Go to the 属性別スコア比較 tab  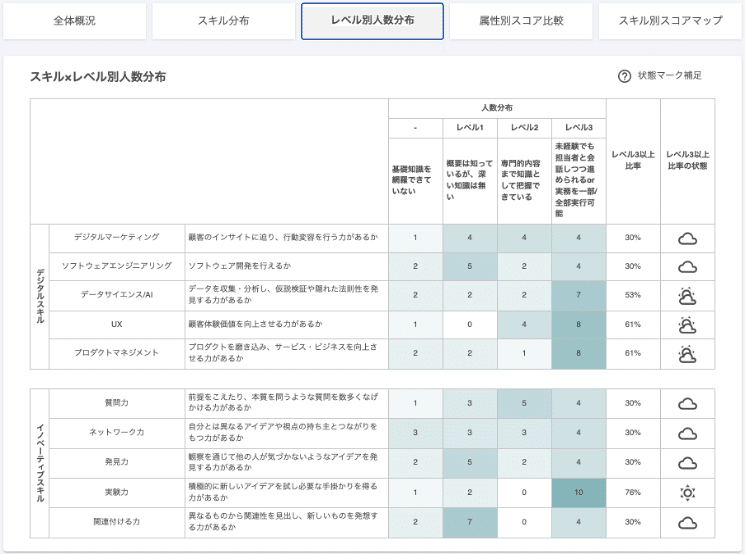click(521, 21)
